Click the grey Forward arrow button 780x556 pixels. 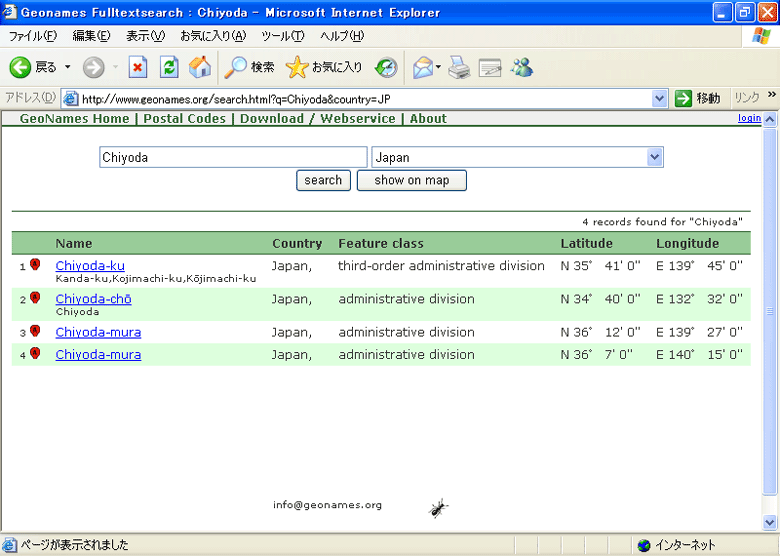(x=93, y=67)
